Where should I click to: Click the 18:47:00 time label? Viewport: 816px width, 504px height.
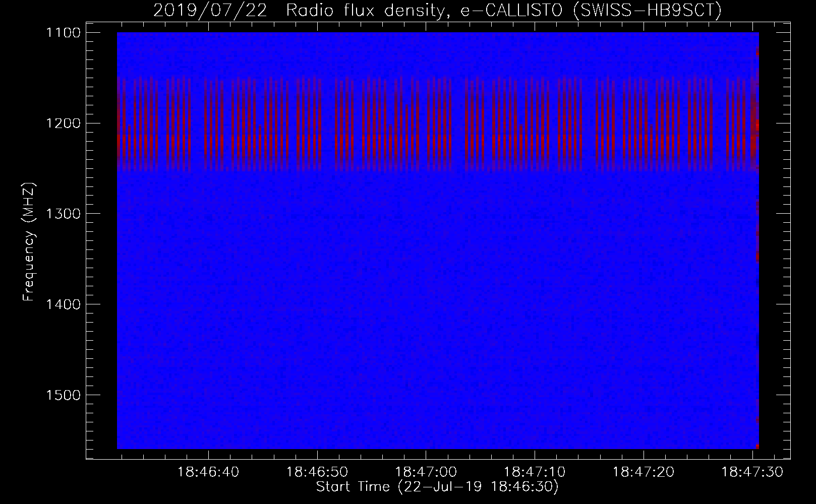point(426,472)
